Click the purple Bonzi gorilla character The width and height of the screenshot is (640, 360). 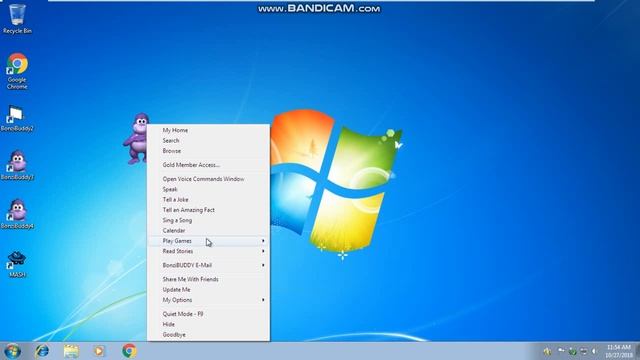(137, 138)
